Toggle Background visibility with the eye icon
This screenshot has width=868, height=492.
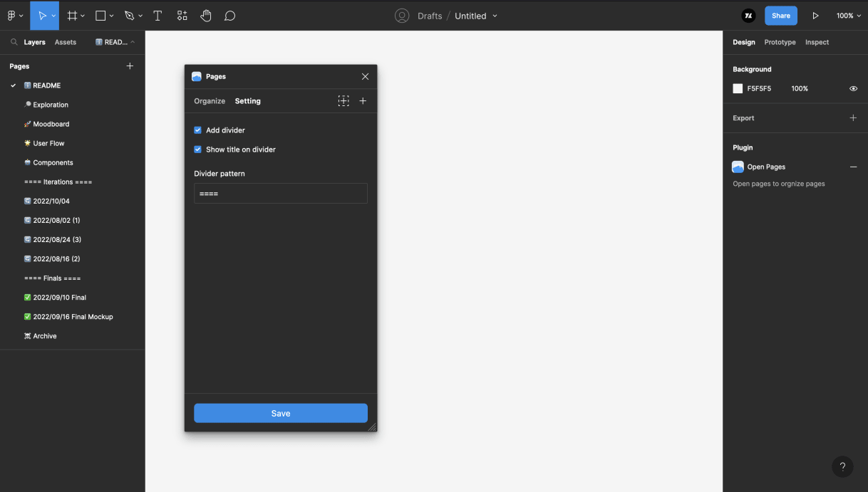click(853, 88)
